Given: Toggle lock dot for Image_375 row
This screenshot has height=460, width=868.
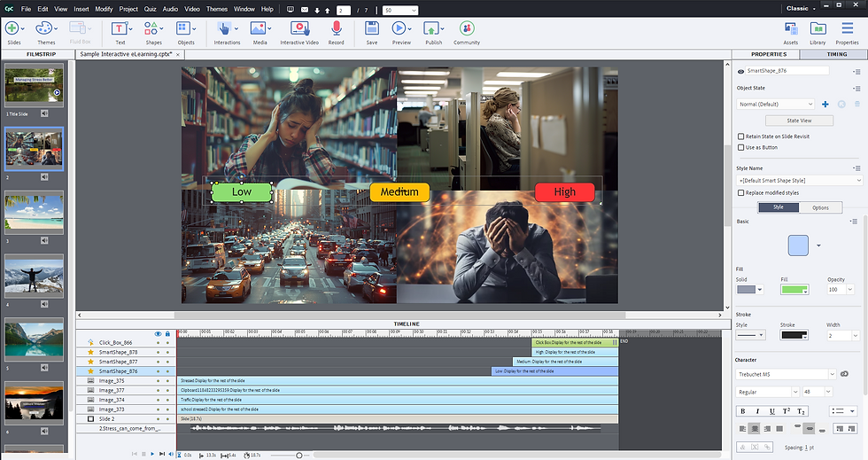Looking at the screenshot, I should click(x=167, y=381).
